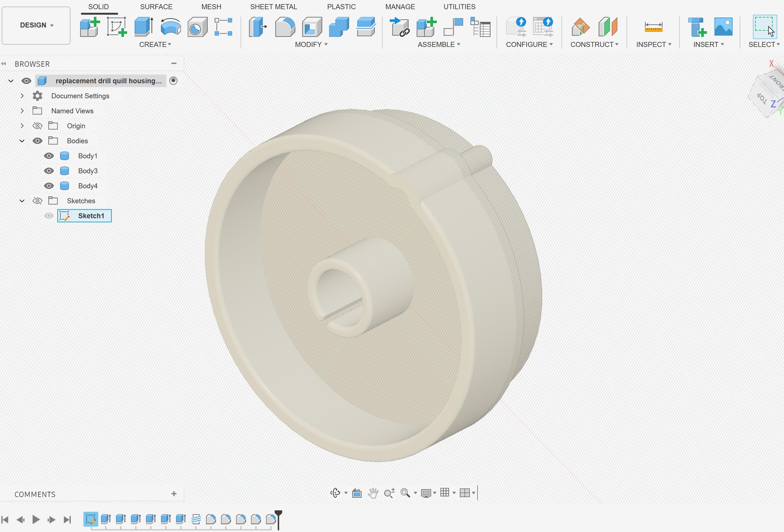This screenshot has height=532, width=784.
Task: Click the Pan hand icon
Action: [373, 493]
